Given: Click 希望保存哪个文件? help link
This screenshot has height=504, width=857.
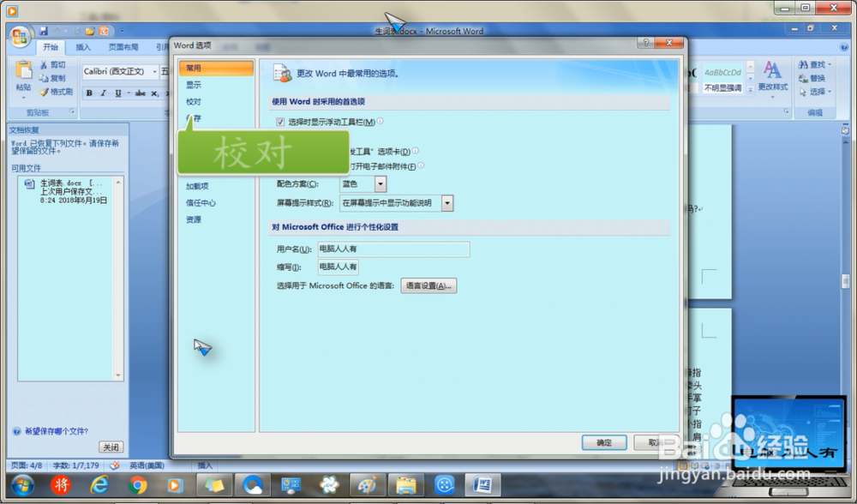Looking at the screenshot, I should click(57, 431).
